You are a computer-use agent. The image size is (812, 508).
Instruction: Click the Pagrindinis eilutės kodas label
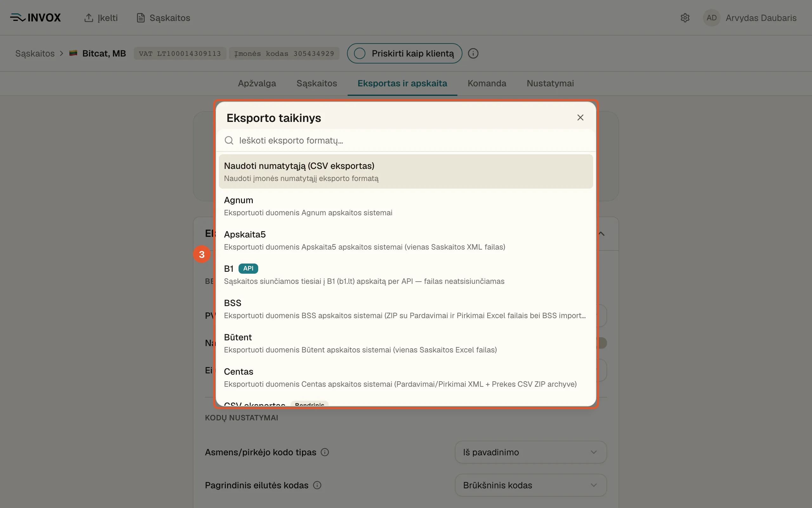(x=257, y=485)
